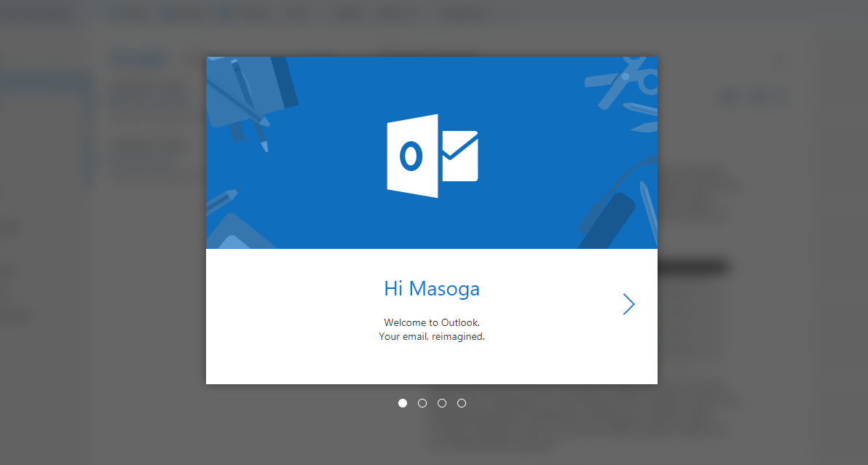The width and height of the screenshot is (868, 465).
Task: Advance to next welcome slide with arrow
Action: pos(628,304)
